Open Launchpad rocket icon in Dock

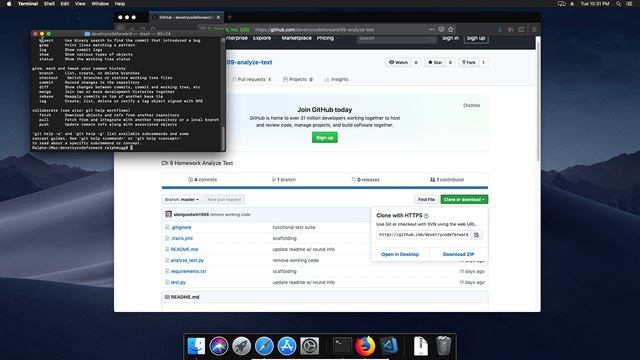coord(242,346)
